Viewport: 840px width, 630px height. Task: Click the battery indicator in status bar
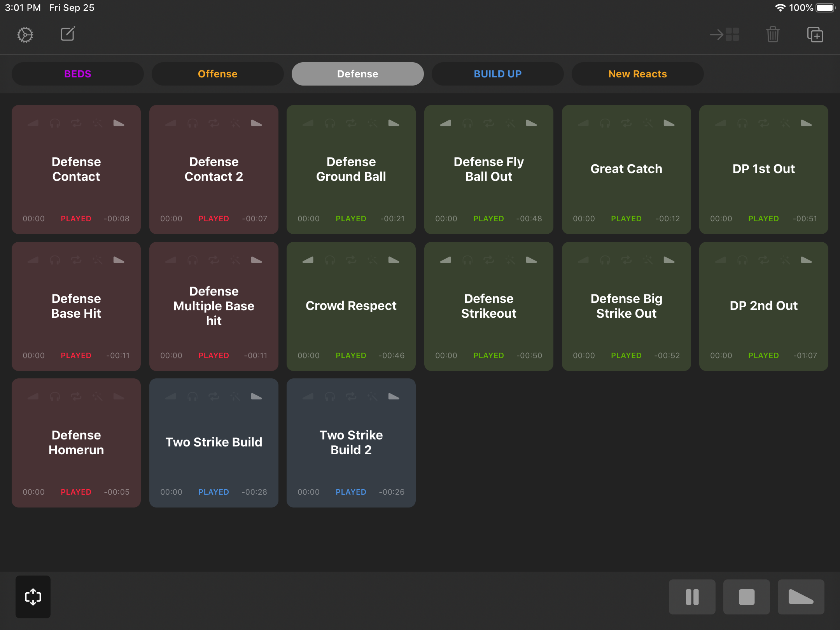[x=826, y=8]
